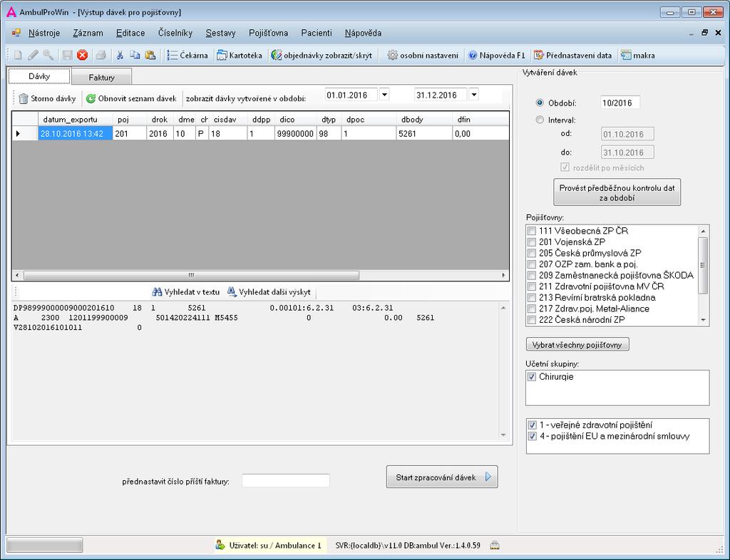Screen dimensions: 730x560
Task: Click Start zpracování dávek button
Action: coord(442,477)
